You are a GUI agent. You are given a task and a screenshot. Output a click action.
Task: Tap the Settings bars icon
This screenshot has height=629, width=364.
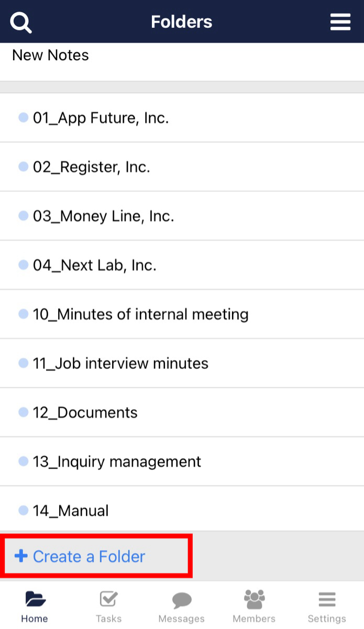tap(327, 599)
